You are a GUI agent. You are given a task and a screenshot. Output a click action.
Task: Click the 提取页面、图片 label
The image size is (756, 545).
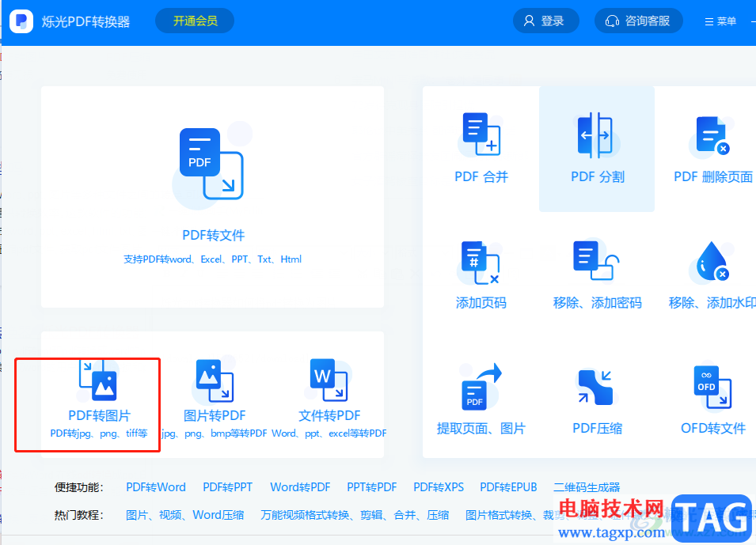pos(481,429)
